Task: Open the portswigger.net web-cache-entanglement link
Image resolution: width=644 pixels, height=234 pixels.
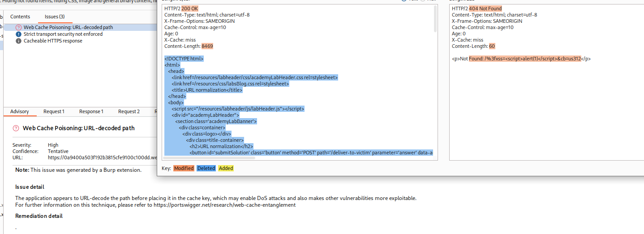Action: (225, 205)
